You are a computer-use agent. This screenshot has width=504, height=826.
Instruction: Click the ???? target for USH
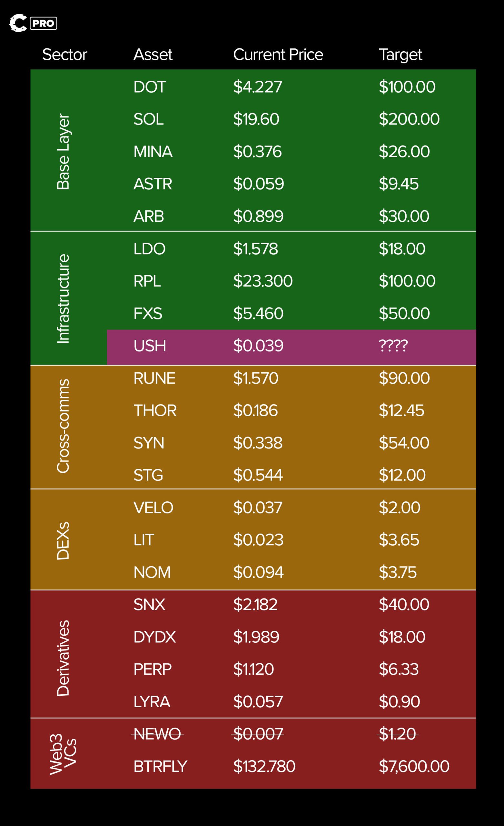click(x=393, y=346)
